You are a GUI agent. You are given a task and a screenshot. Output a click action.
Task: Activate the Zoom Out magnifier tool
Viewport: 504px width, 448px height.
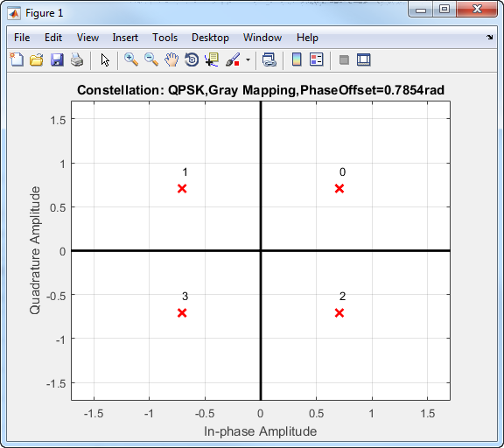[151, 59]
